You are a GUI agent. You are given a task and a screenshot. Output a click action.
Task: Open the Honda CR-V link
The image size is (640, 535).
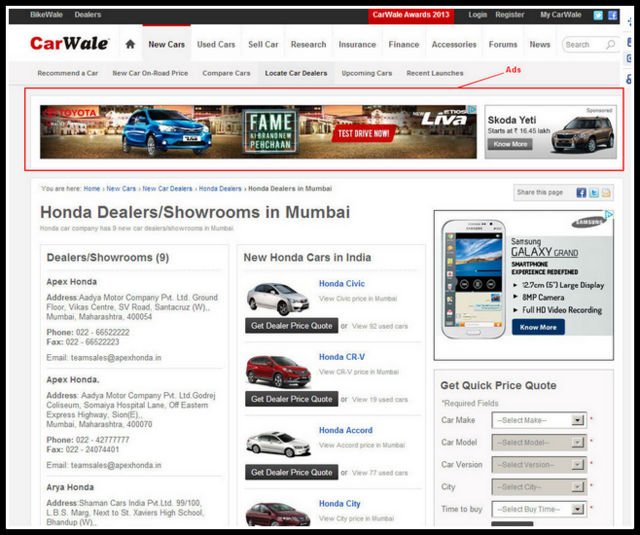point(342,357)
